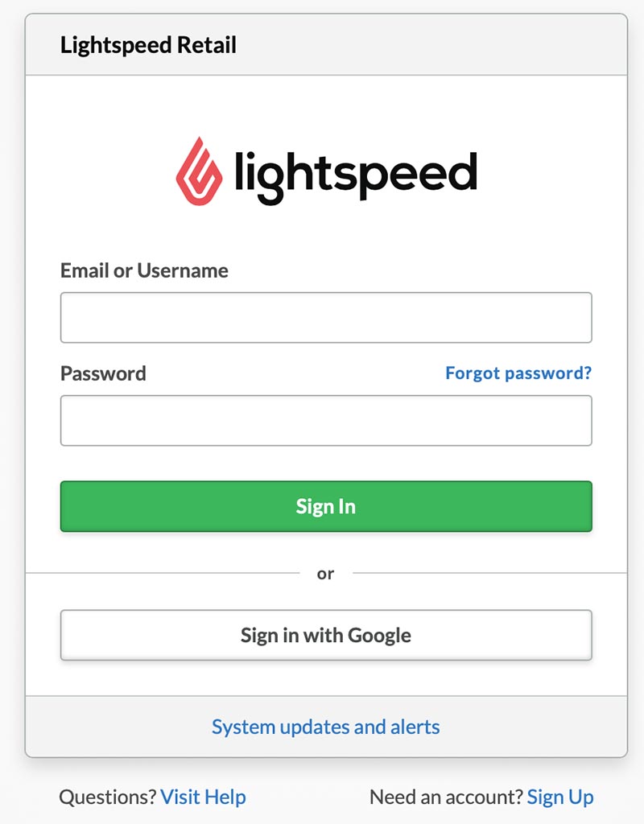Choose Sign in with Google button
644x824 pixels.
(x=326, y=635)
